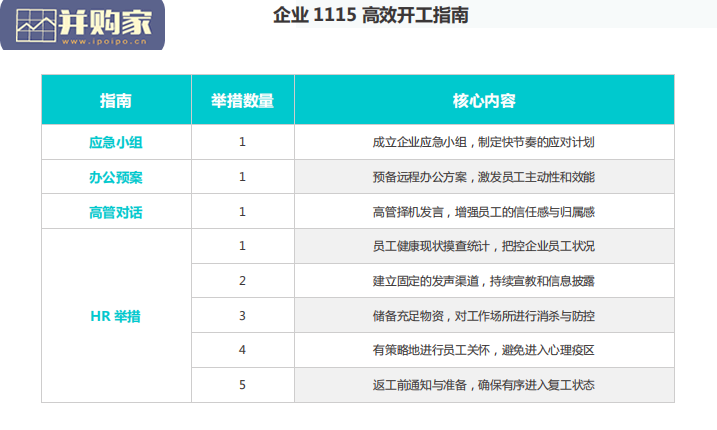Select the 办公预案 row label
The width and height of the screenshot is (717, 430).
[116, 177]
